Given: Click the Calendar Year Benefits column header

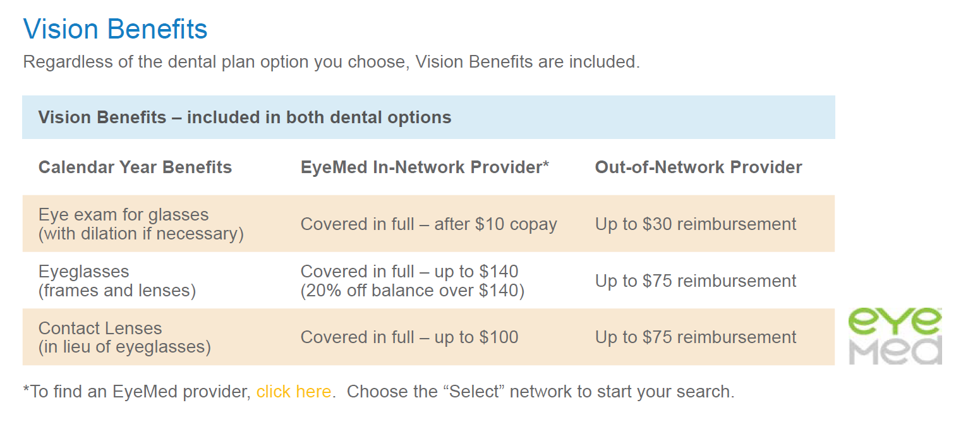Looking at the screenshot, I should coord(135,167).
